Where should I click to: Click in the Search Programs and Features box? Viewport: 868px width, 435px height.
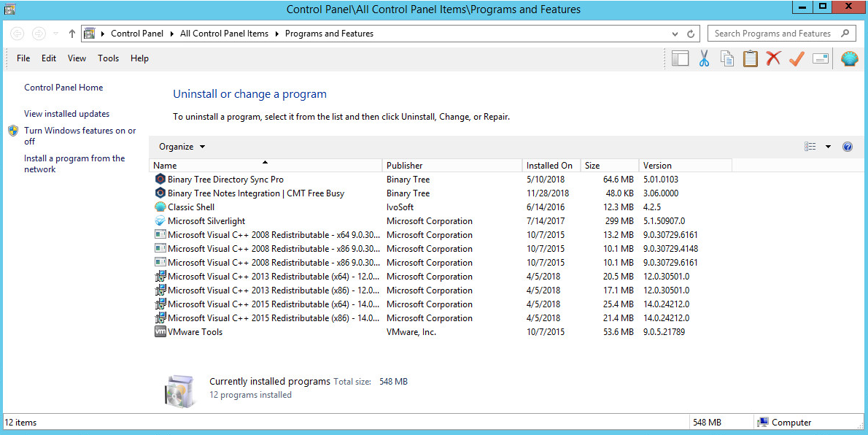coord(773,34)
